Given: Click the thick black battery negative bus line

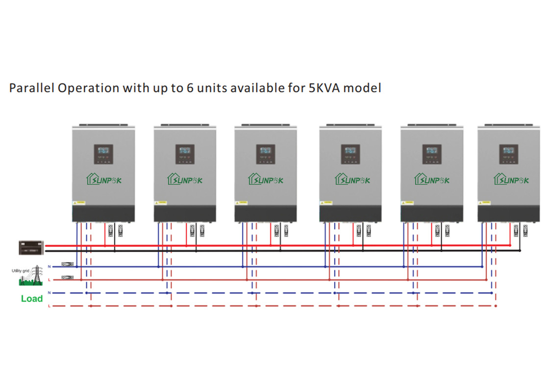Looking at the screenshot, I should (294, 251).
